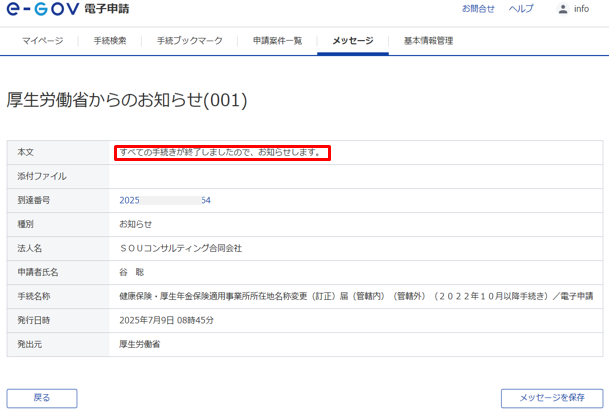Open the 手続ブックマーク tab
Viewport: 609px width, 410px height.
[x=189, y=41]
